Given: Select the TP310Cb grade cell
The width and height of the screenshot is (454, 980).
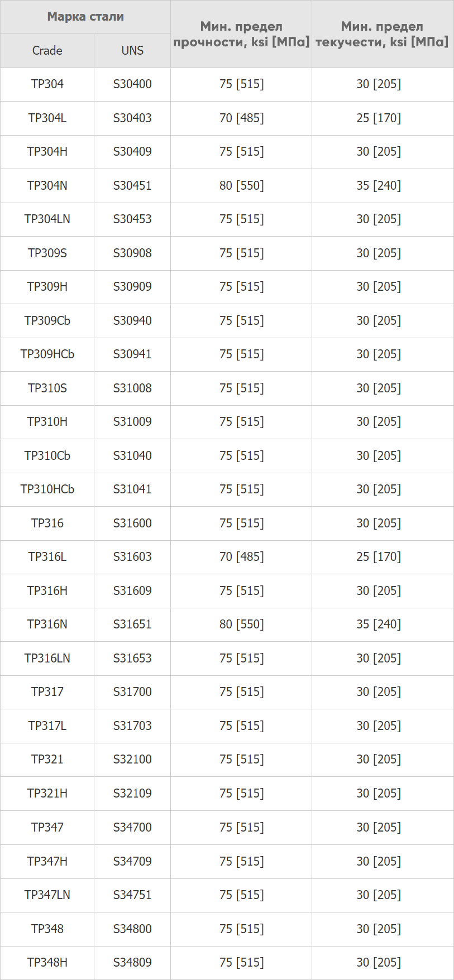Looking at the screenshot, I should click(47, 456).
